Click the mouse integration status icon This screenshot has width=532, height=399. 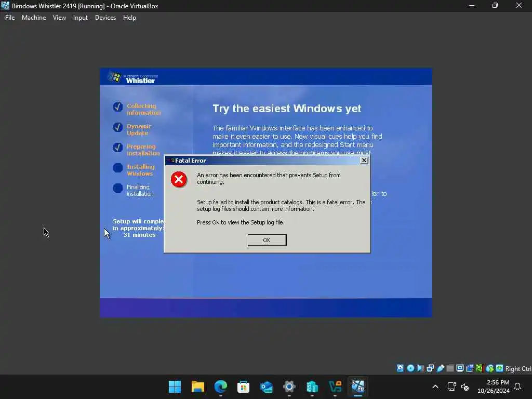pos(489,368)
